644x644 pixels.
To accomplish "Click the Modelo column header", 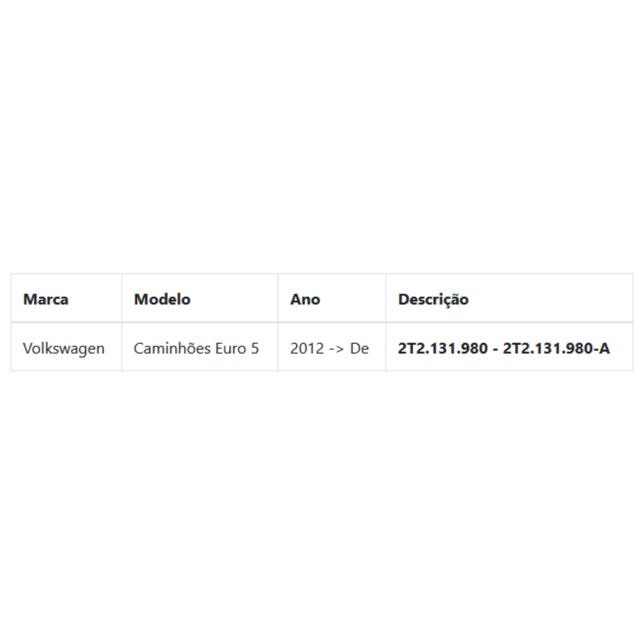I will click(x=162, y=299).
